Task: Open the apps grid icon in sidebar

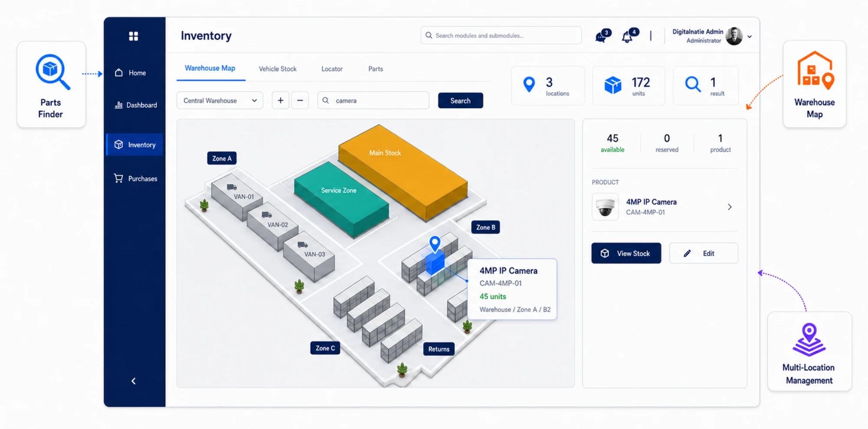Action: pos(133,36)
